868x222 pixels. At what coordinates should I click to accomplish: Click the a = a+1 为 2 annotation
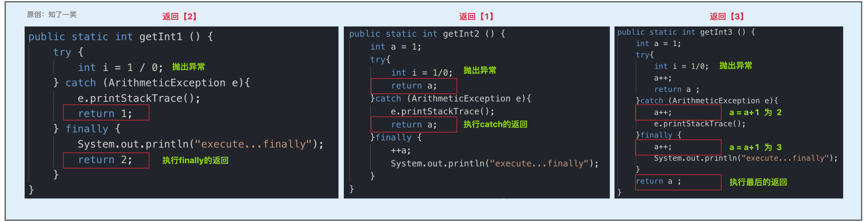pos(755,113)
